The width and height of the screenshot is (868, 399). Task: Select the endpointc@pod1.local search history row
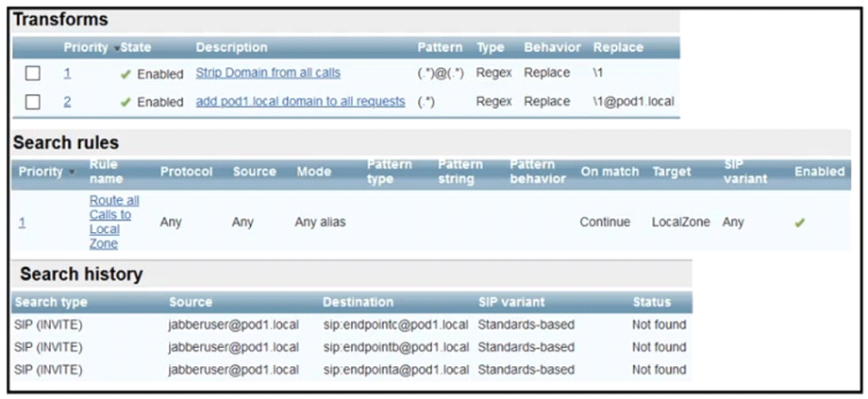tap(351, 324)
